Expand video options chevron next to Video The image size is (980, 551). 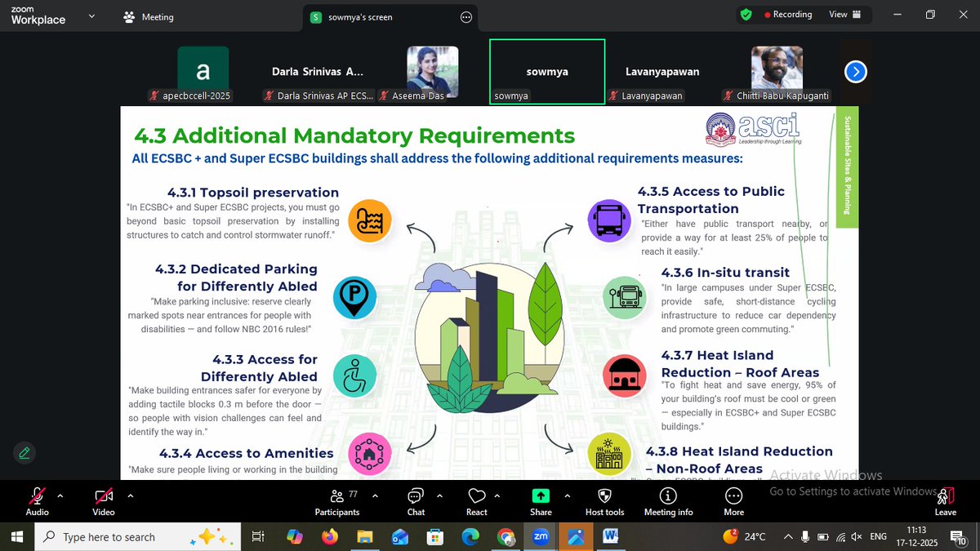tap(131, 495)
